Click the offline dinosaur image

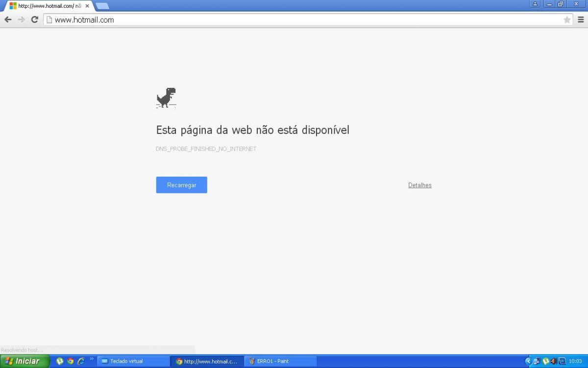tap(166, 98)
